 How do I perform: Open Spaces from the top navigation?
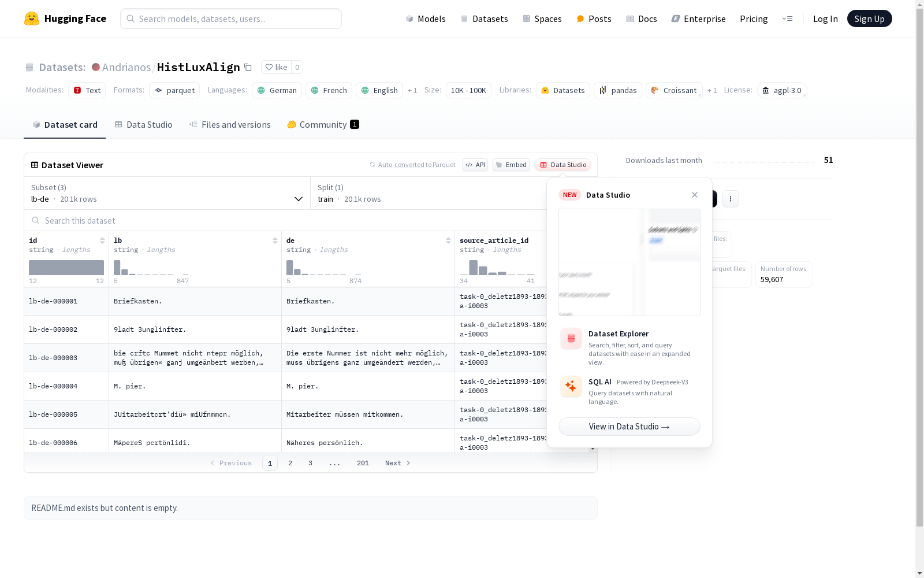point(542,18)
